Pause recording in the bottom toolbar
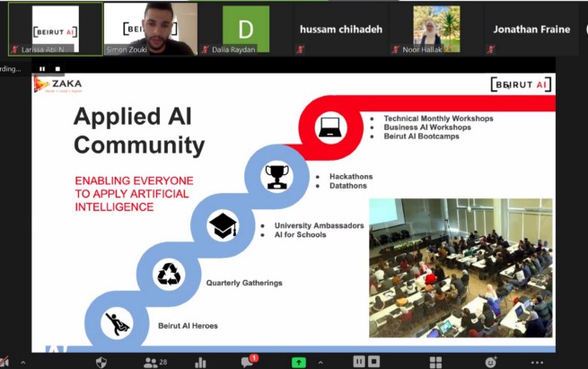Screen dimensions: 588x369 pyautogui.click(x=359, y=362)
